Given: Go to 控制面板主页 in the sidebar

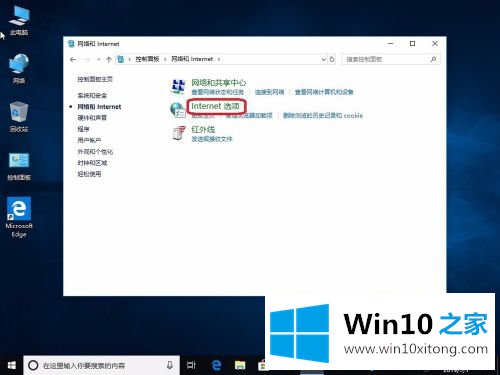Looking at the screenshot, I should tap(95, 79).
